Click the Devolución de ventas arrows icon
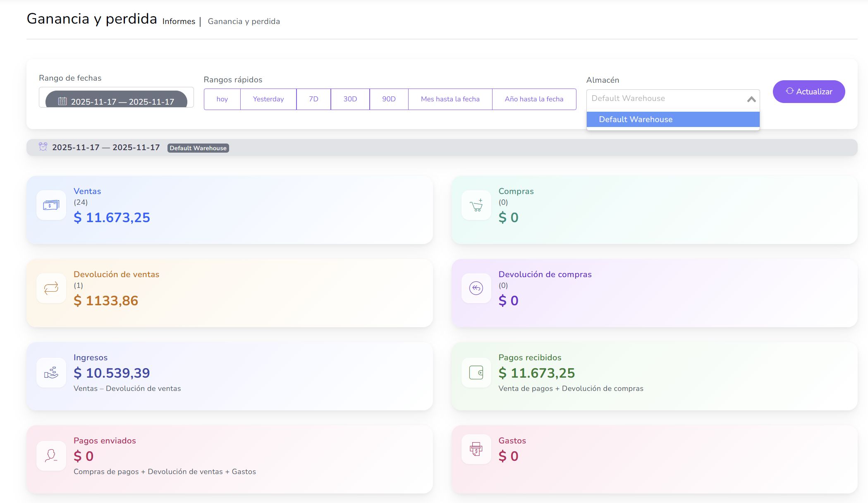Image resolution: width=868 pixels, height=503 pixels. pos(51,288)
